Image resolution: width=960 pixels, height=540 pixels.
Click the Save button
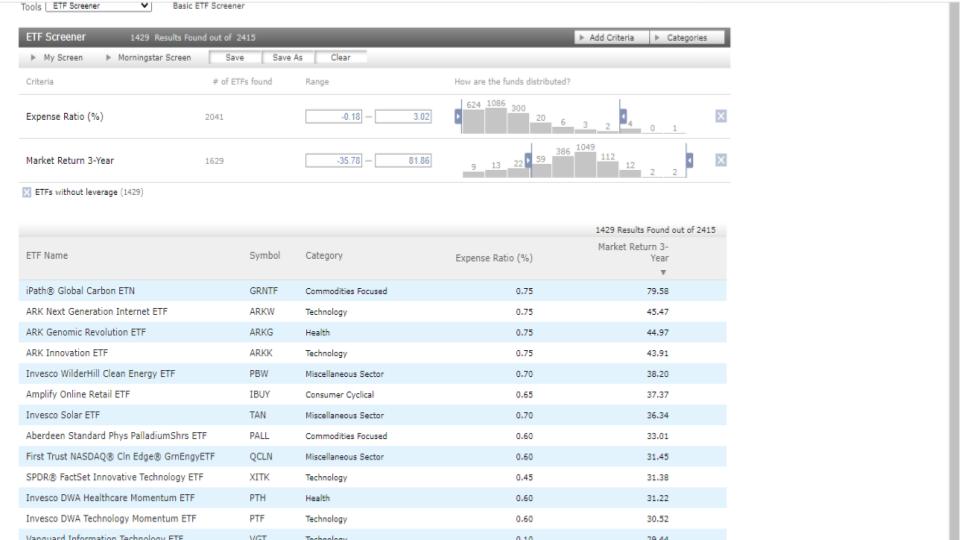(x=235, y=57)
